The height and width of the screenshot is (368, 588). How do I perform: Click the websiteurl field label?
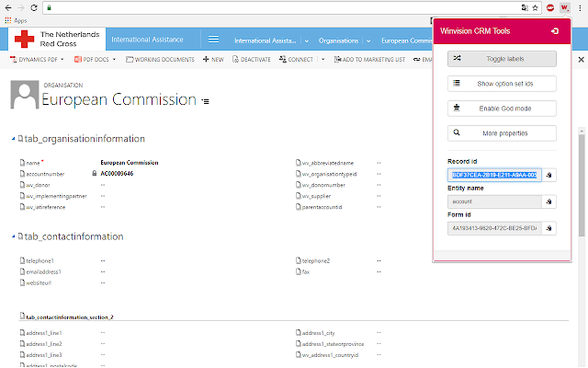click(39, 283)
